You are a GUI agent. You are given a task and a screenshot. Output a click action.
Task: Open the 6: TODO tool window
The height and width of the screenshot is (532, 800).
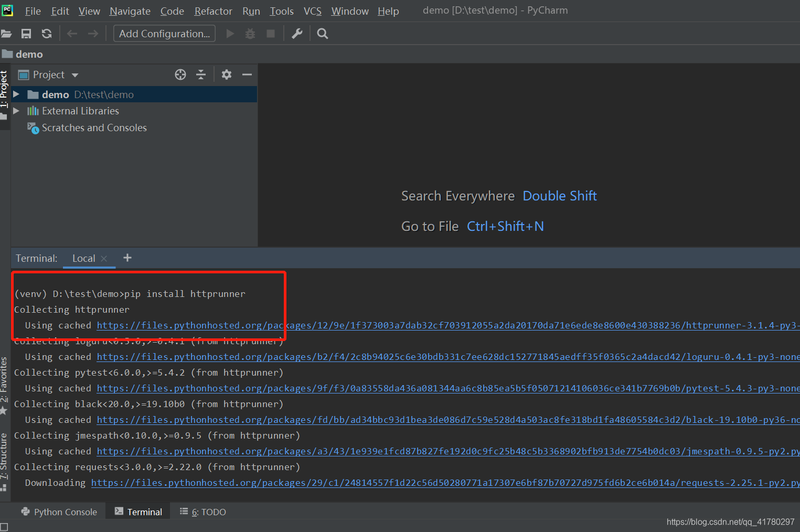point(202,512)
